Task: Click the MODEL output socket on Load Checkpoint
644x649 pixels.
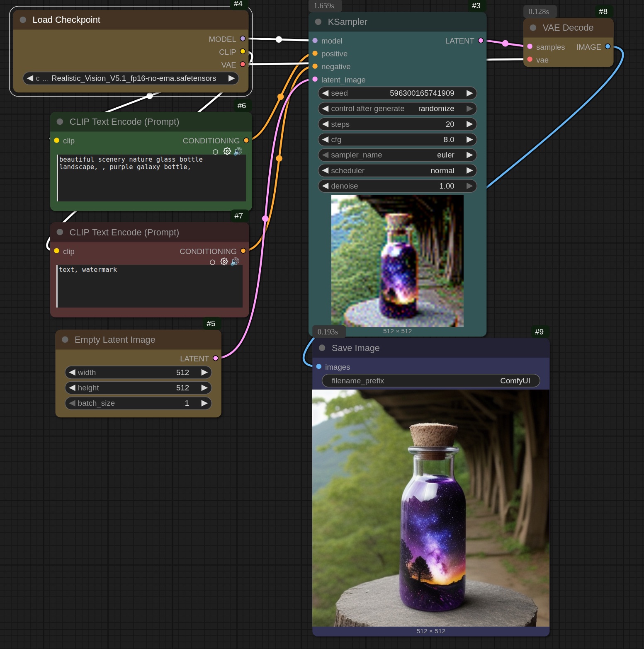Action: tap(242, 39)
